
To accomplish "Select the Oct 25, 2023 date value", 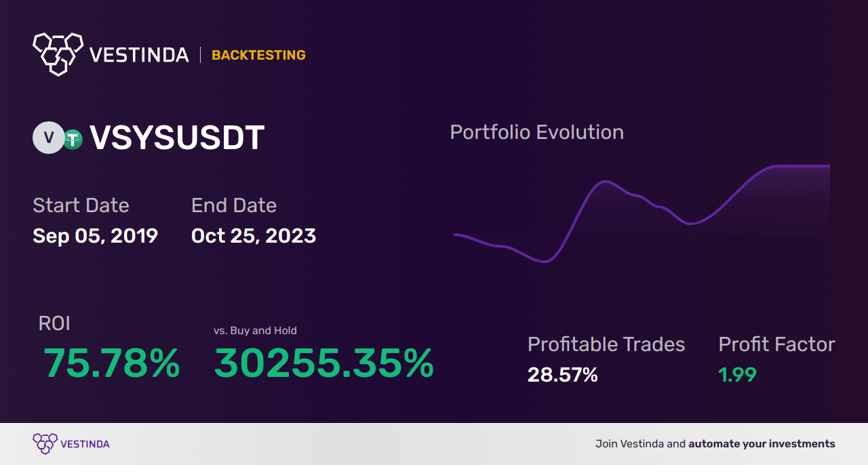I will pyautogui.click(x=254, y=236).
